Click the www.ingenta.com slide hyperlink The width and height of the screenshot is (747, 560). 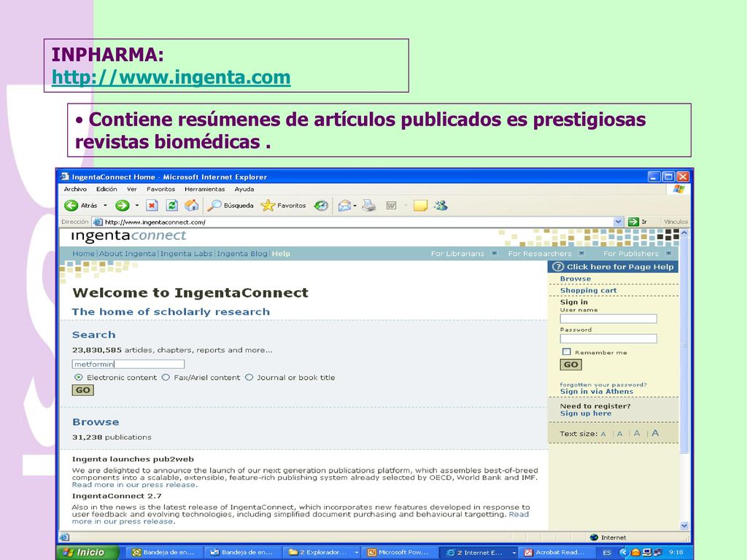pos(171,77)
